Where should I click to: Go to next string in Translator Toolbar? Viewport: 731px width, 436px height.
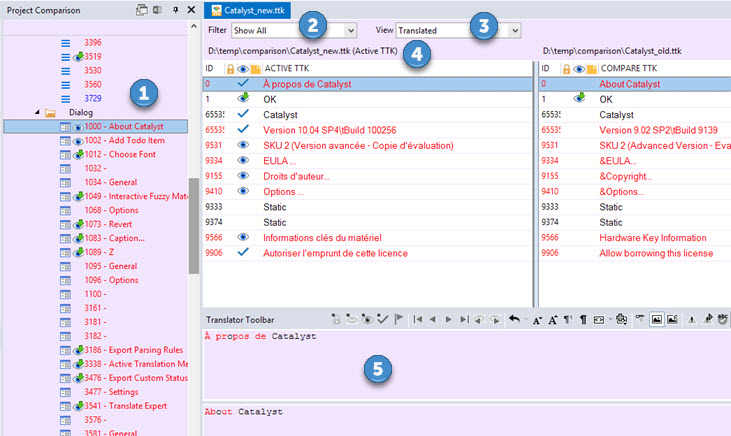448,319
